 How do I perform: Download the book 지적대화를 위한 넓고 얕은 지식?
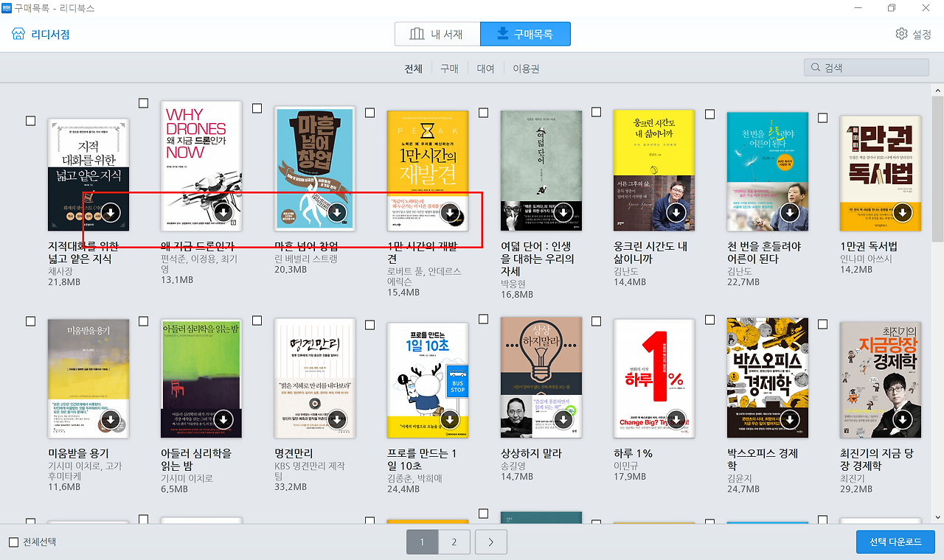[111, 214]
